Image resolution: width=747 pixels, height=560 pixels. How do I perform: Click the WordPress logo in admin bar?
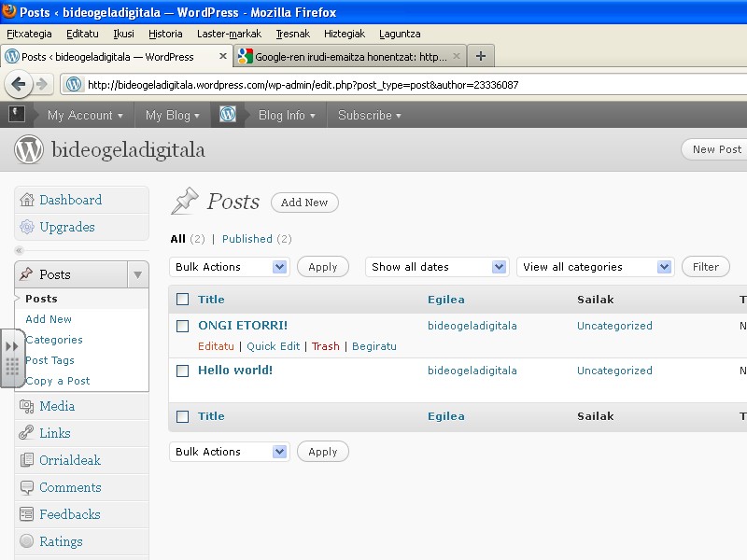(228, 115)
